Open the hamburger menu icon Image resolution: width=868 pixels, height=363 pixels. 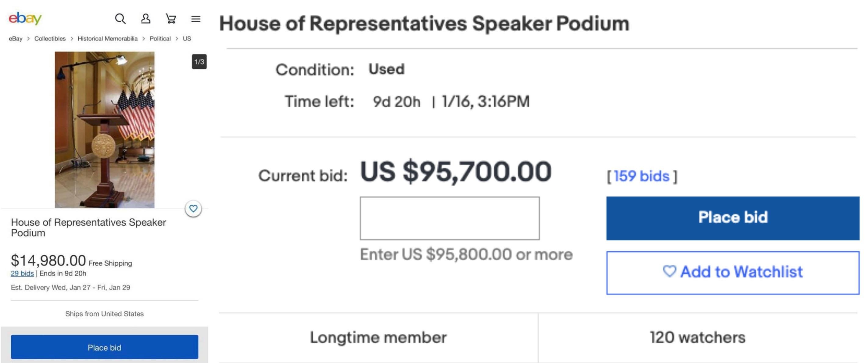click(x=196, y=19)
